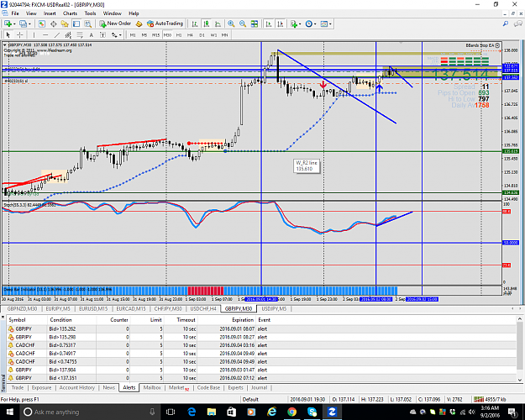The height and width of the screenshot is (420, 525).
Task: Expand the new chart dropdown arrow
Action: pyautogui.click(x=14, y=24)
